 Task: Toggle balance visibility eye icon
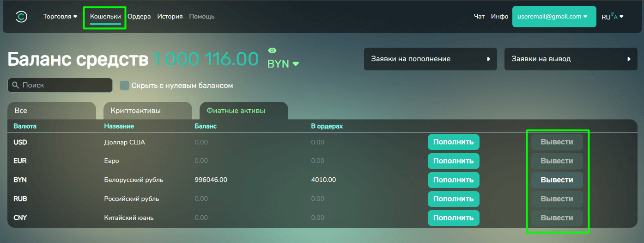[272, 50]
